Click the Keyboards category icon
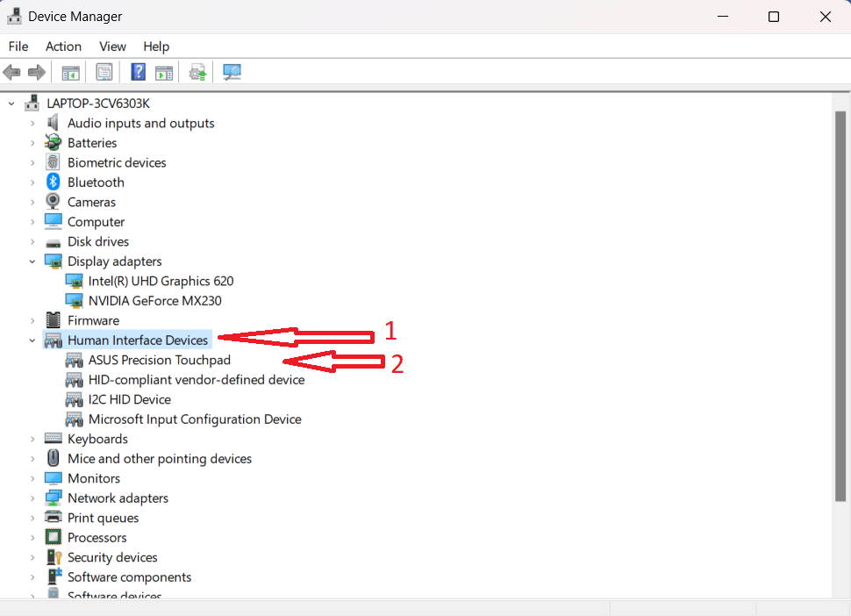The height and width of the screenshot is (616, 851). [53, 439]
